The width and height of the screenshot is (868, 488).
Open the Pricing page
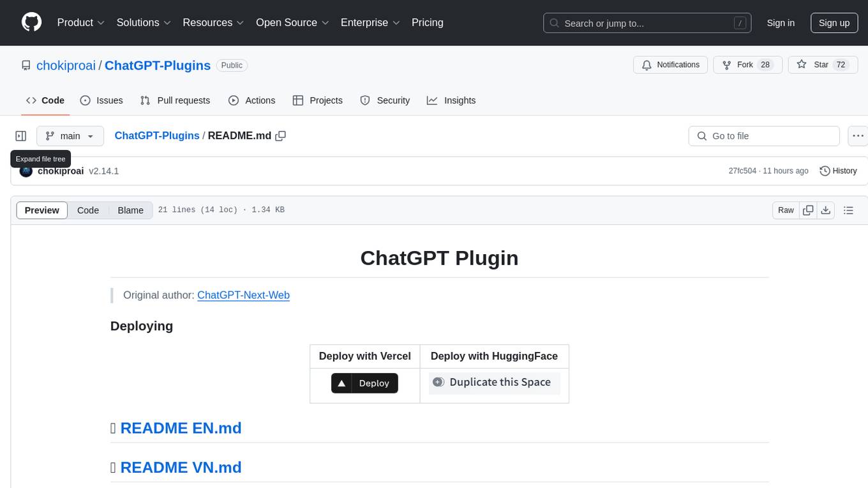(428, 22)
